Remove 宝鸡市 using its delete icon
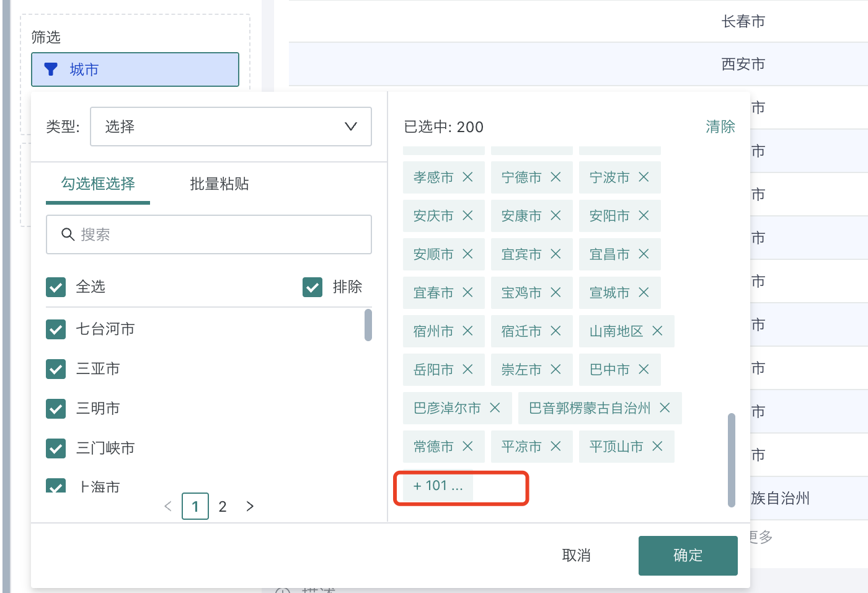Screen dimensions: 868x593 tap(555, 293)
